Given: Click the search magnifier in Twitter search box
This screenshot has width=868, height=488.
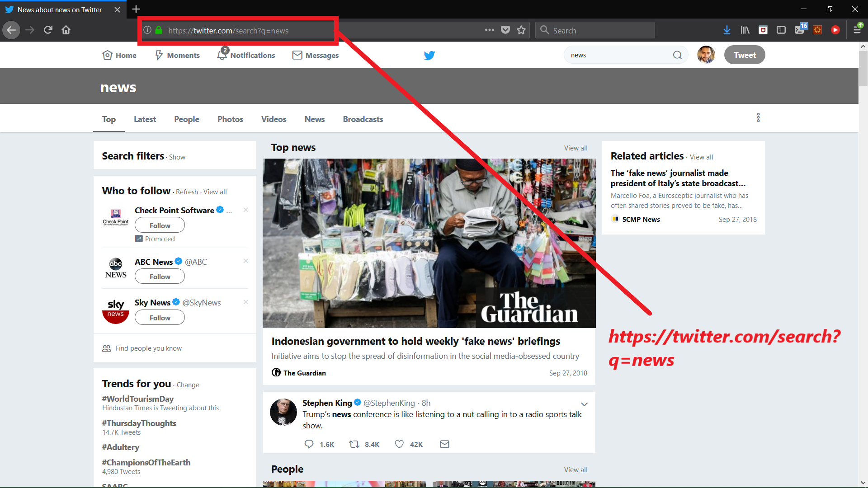Looking at the screenshot, I should tap(677, 55).
